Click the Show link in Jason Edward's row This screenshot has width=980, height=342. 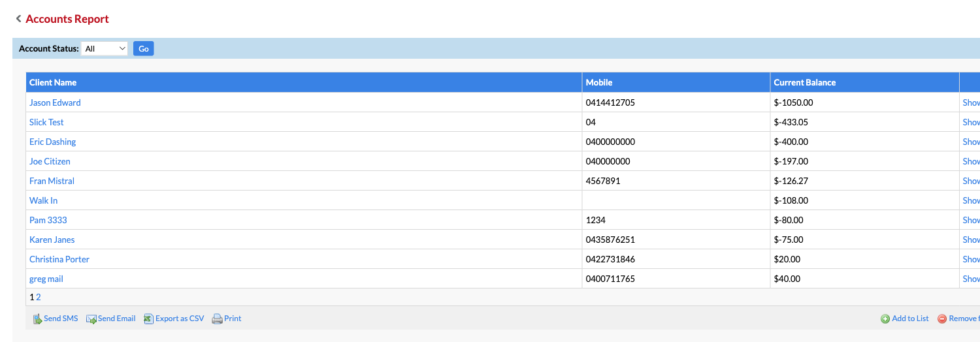click(x=972, y=102)
